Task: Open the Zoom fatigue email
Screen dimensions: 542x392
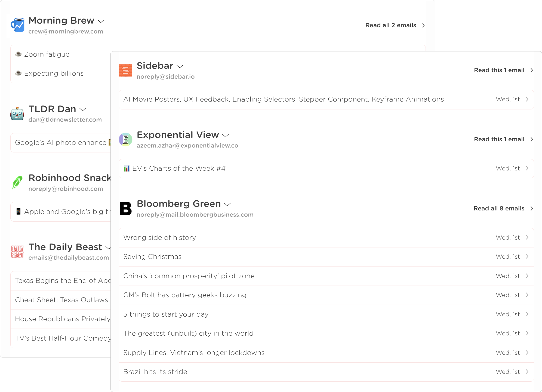Action: coord(47,54)
